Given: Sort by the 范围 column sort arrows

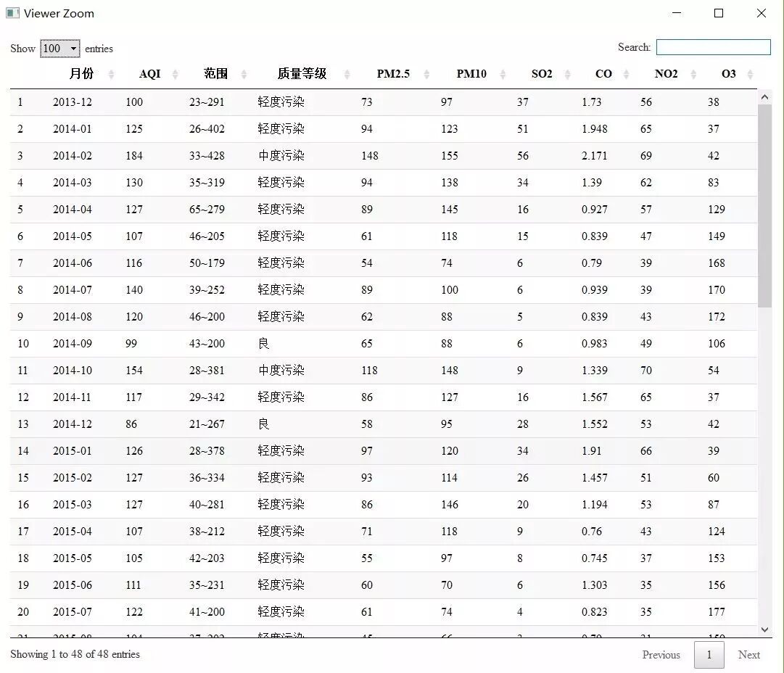Looking at the screenshot, I should click(244, 75).
